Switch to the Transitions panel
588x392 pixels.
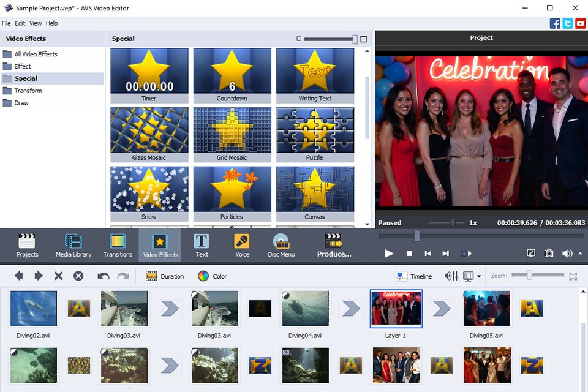click(118, 245)
